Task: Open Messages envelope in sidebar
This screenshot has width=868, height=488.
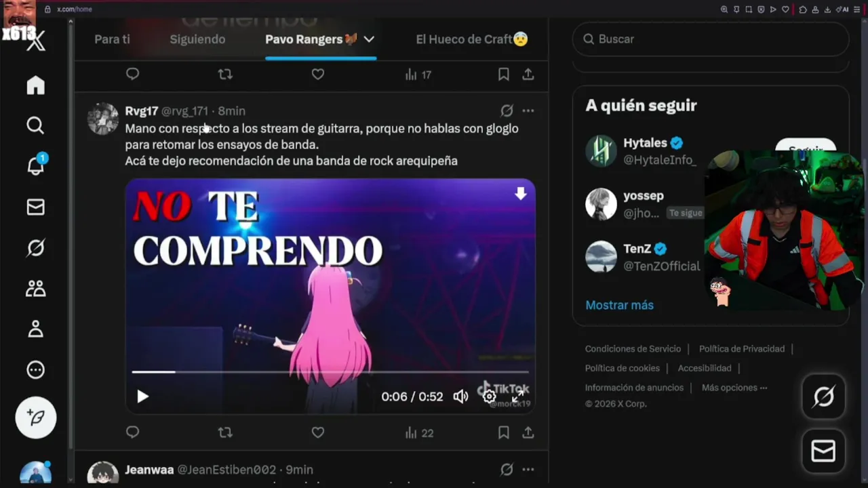Action: coord(35,207)
